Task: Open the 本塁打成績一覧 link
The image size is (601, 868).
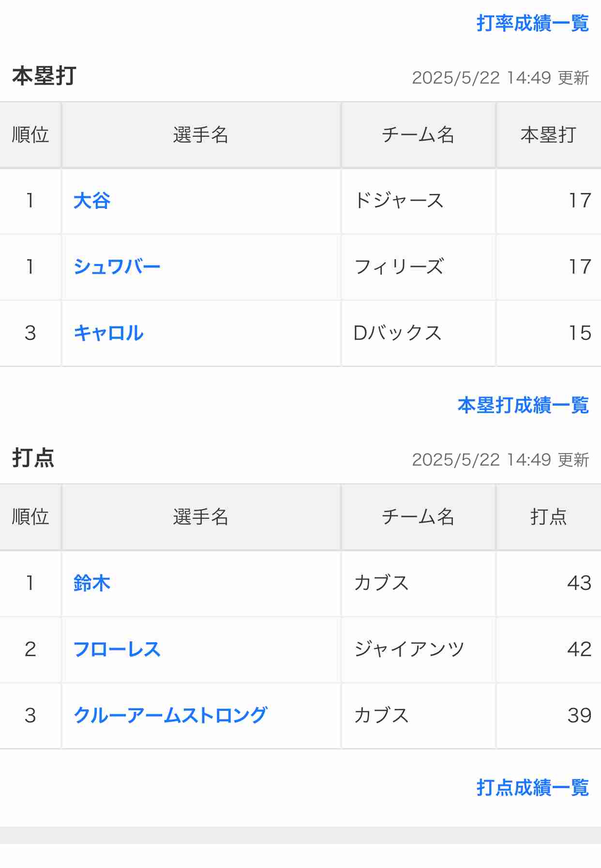Action: [x=523, y=405]
